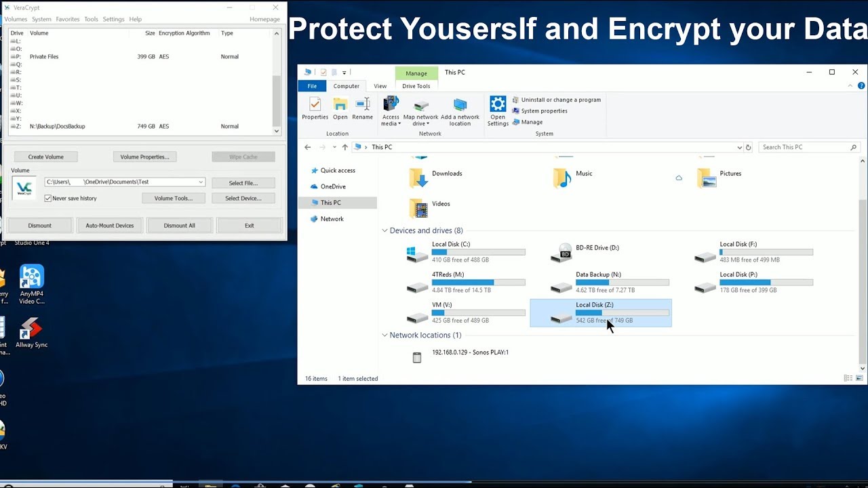Click Map network drive icon

tap(421, 105)
